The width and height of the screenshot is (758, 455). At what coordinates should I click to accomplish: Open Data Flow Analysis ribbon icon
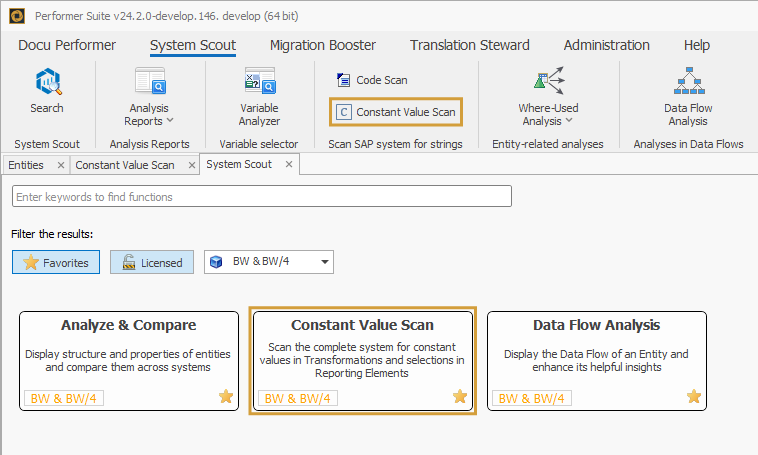pos(688,82)
